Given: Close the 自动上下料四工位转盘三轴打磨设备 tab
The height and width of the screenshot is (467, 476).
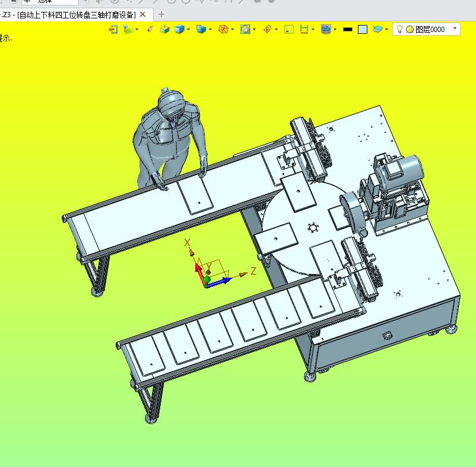Looking at the screenshot, I should click(x=142, y=14).
